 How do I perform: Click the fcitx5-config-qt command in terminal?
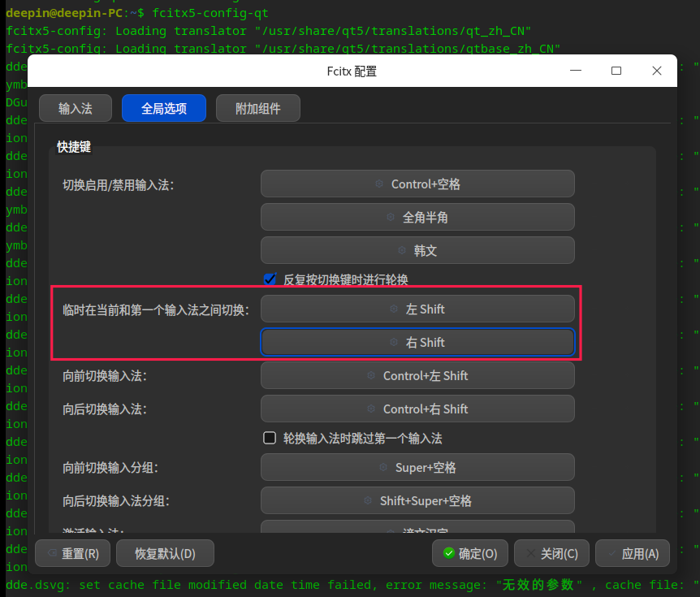pos(210,13)
